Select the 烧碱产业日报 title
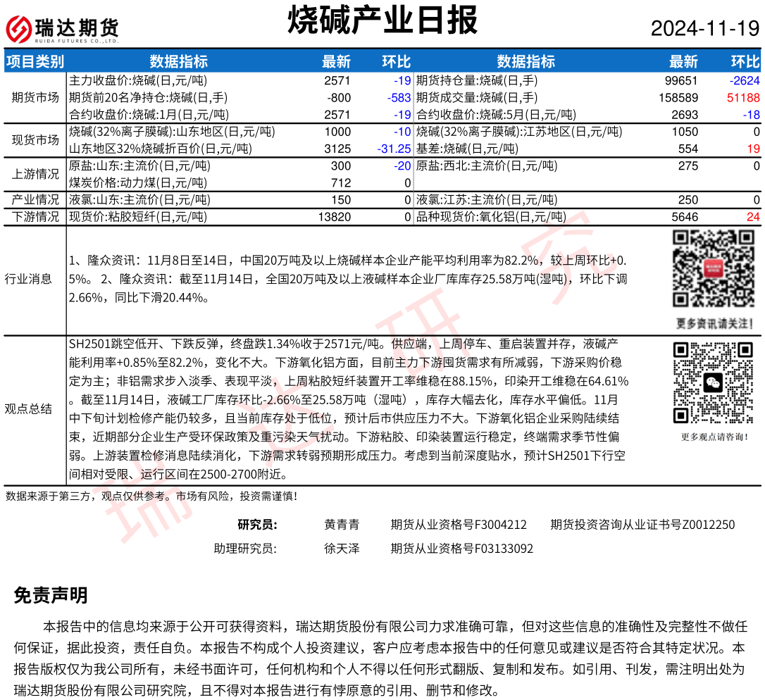 [382, 20]
